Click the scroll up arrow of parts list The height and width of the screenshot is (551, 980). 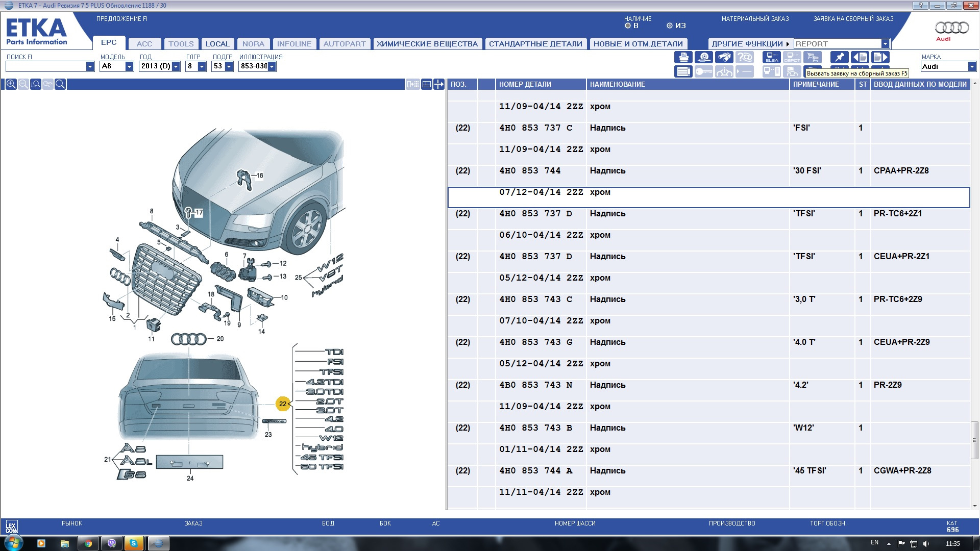point(975,83)
